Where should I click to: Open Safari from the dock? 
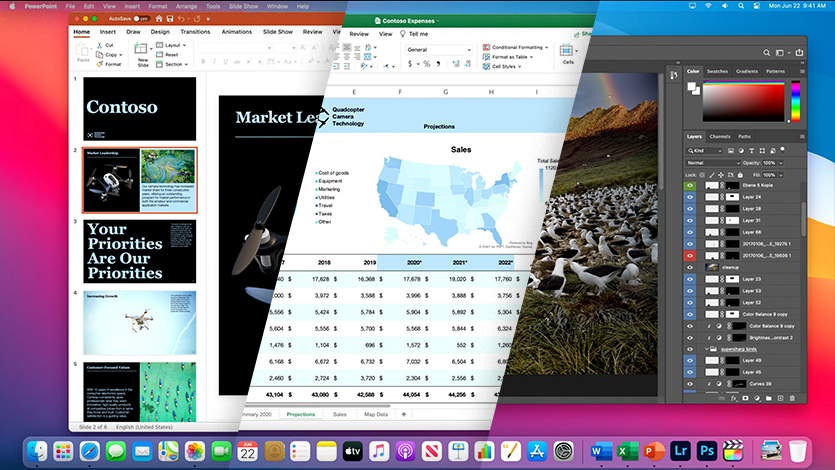(x=89, y=451)
